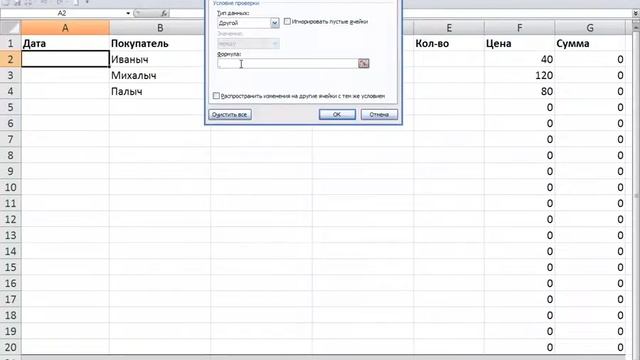Click the insert function fx icon
This screenshot has width=640, height=360.
[x=164, y=13]
